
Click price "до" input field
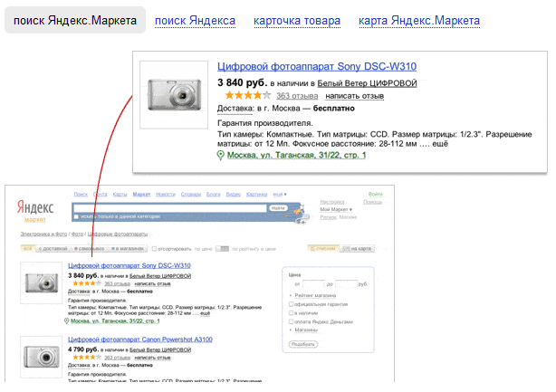[x=346, y=284]
